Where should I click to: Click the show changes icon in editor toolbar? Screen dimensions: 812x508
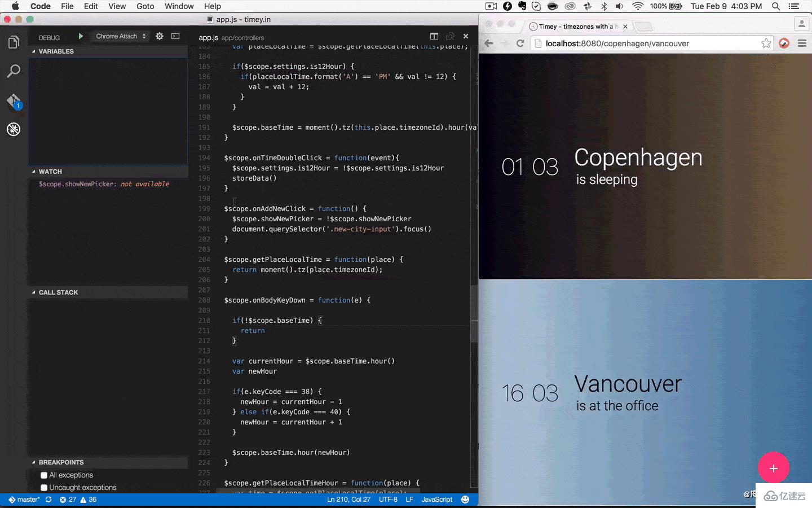pyautogui.click(x=450, y=36)
